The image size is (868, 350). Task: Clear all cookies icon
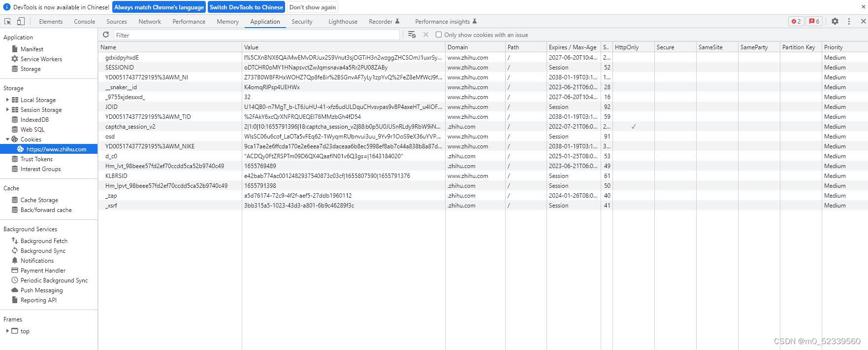[x=412, y=35]
